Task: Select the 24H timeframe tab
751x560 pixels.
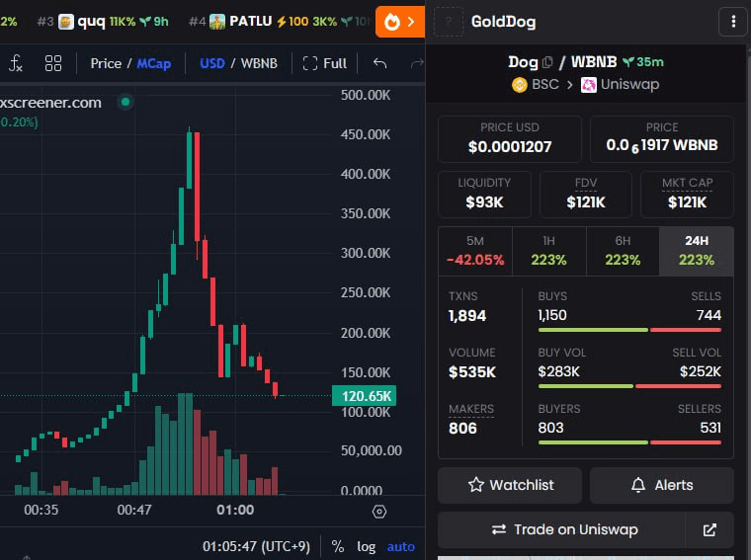Action: [x=697, y=251]
